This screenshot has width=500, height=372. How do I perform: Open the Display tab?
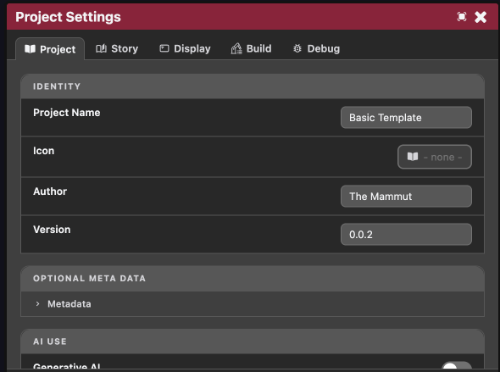185,49
